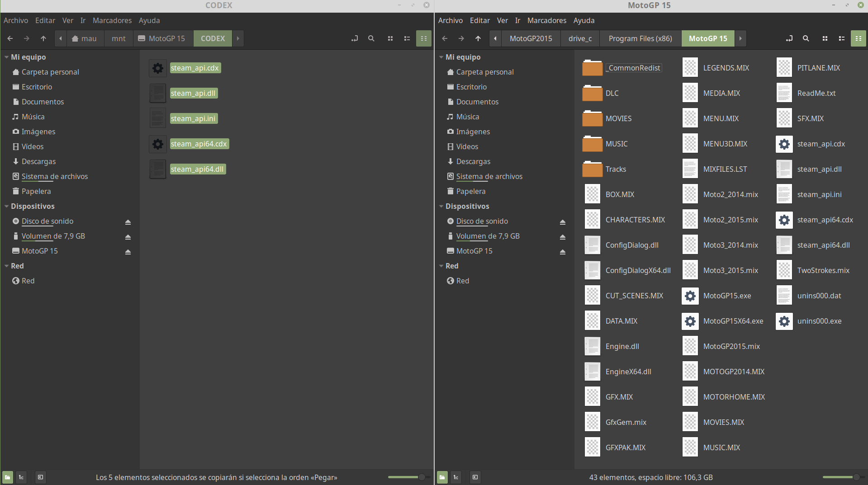Go up one folder in MotoGP 15 window
The height and width of the screenshot is (485, 868).
[478, 38]
